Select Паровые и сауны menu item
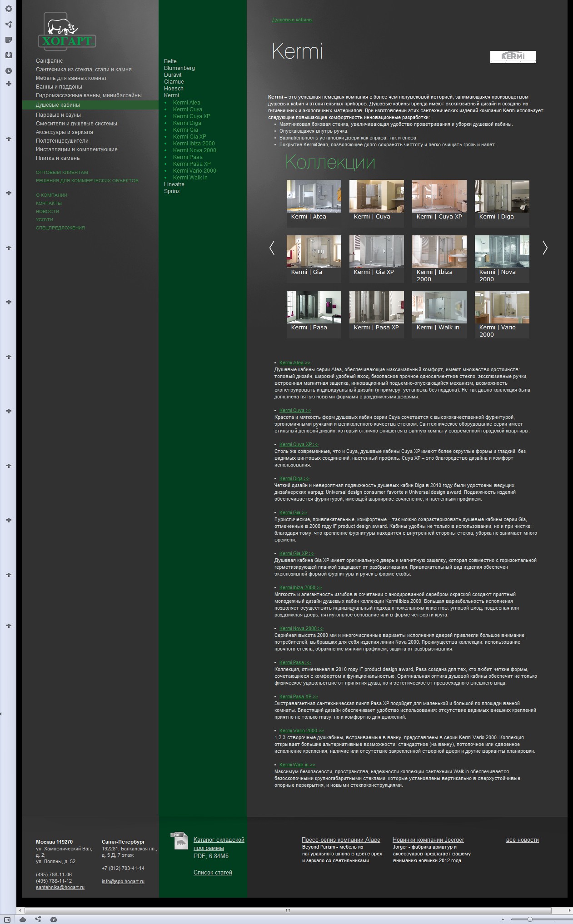The image size is (573, 924). [58, 115]
